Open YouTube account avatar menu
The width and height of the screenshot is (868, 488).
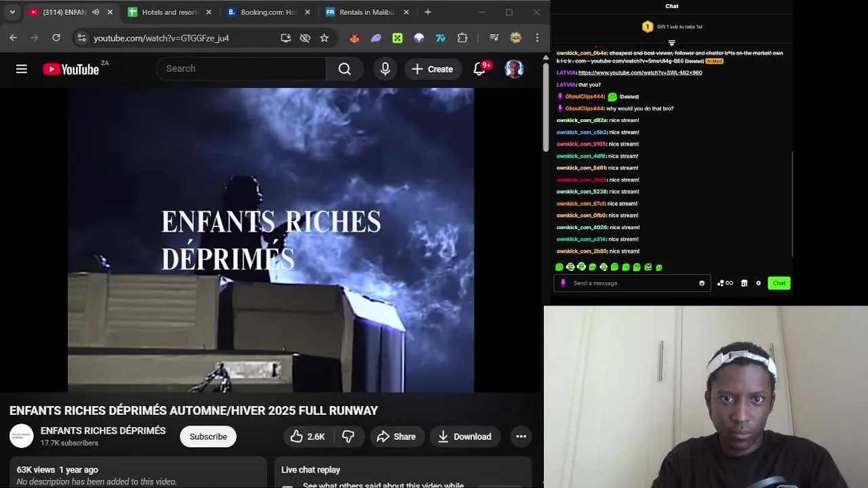click(x=514, y=68)
